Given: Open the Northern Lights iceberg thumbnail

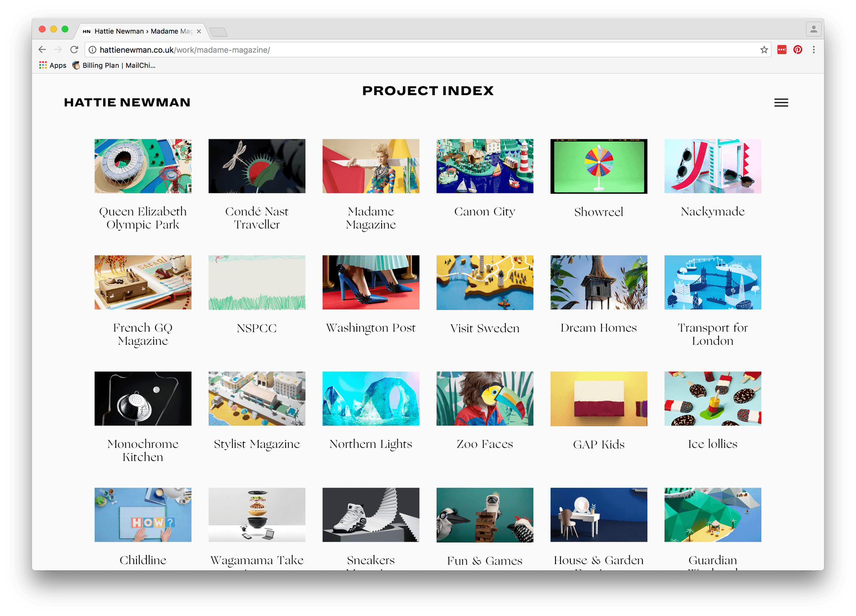Looking at the screenshot, I should pos(371,398).
